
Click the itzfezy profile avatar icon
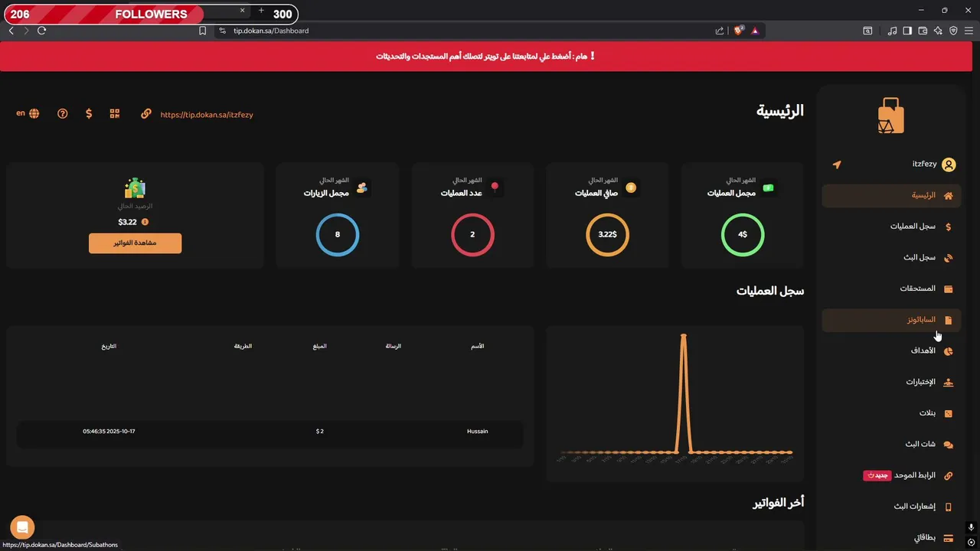pos(949,165)
